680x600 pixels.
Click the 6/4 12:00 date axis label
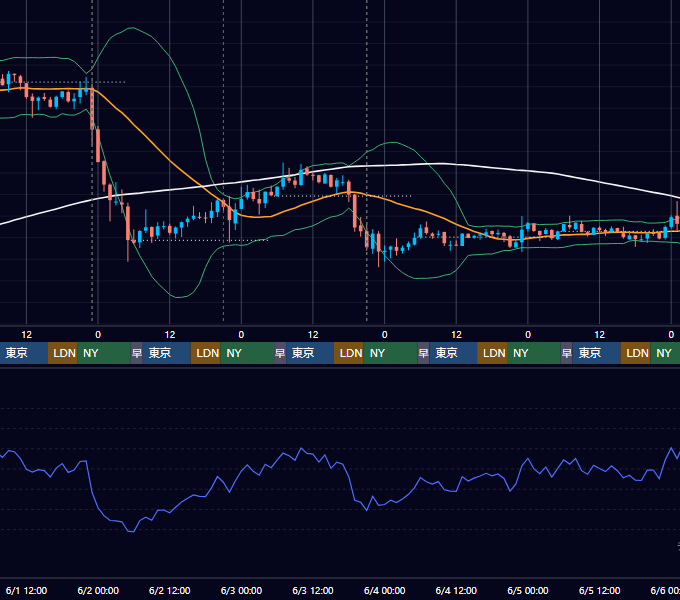(456, 590)
